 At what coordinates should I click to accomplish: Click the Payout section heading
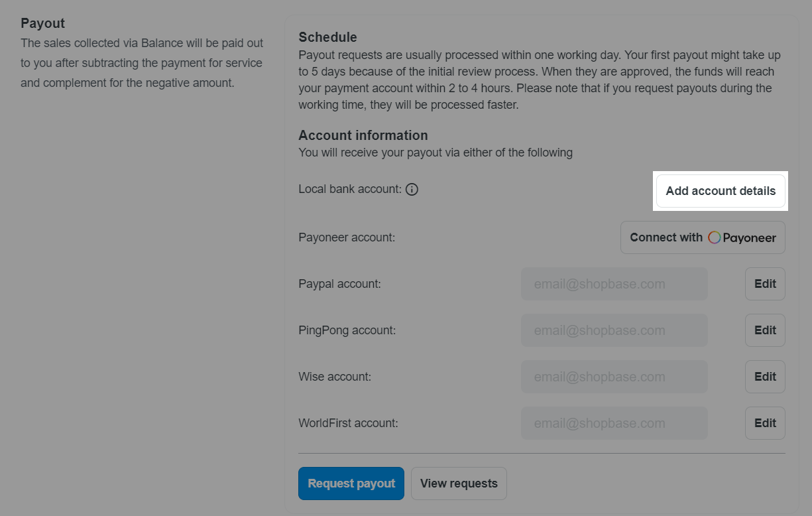coord(43,23)
